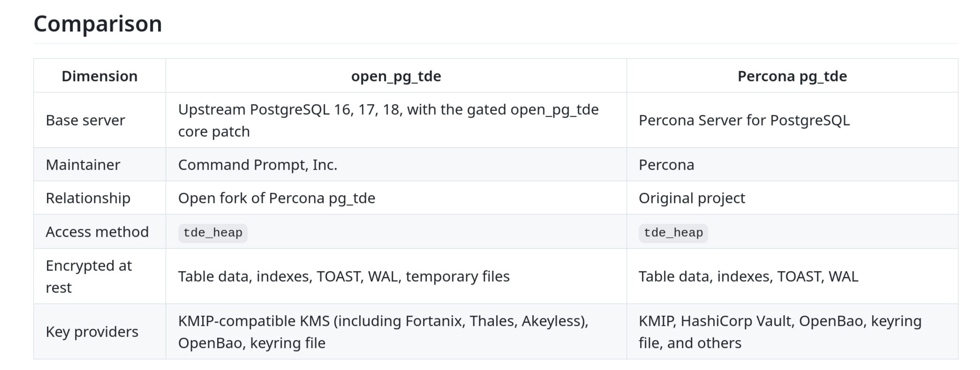Click the Maintainer row label
Screen dimensions: 980x370
[x=83, y=165]
